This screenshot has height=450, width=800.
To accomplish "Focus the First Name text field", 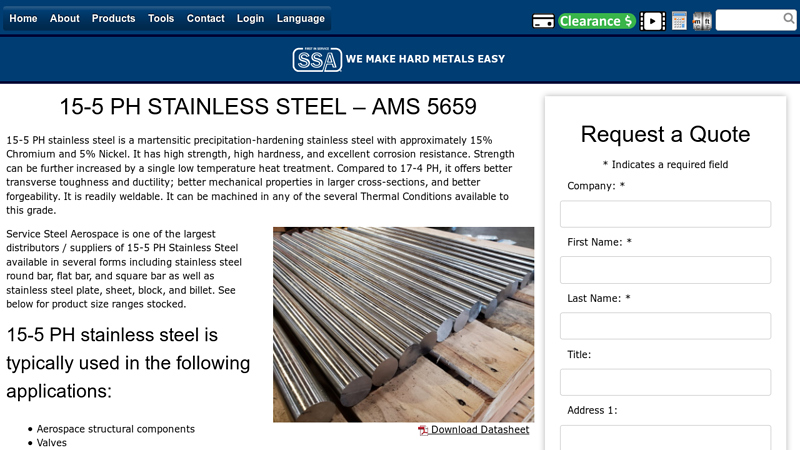I will click(x=665, y=270).
